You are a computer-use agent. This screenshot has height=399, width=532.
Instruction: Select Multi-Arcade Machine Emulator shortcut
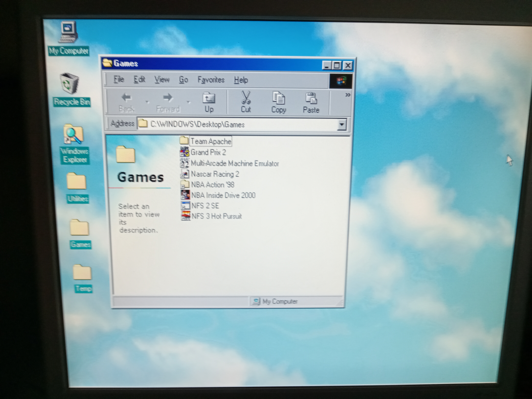click(x=235, y=164)
